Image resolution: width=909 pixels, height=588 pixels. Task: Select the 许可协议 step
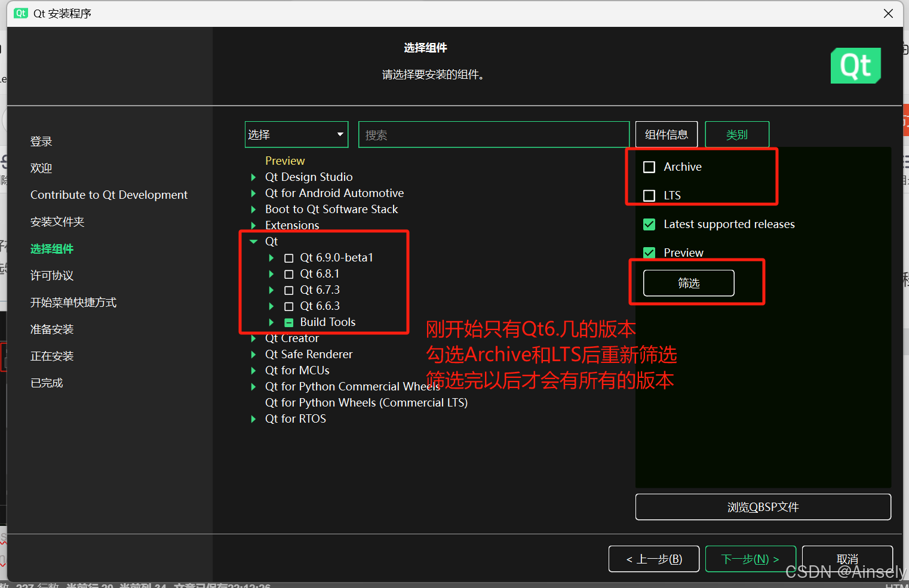pyautogui.click(x=52, y=276)
